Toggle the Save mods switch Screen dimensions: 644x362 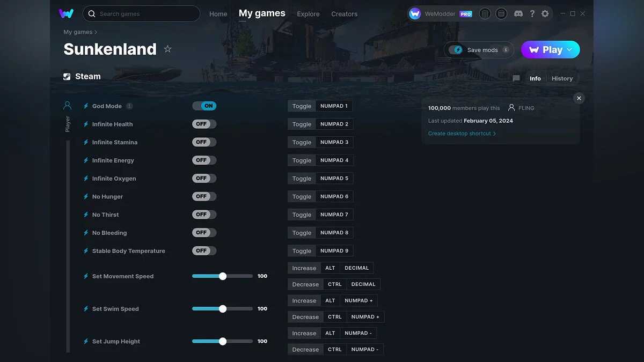click(456, 50)
